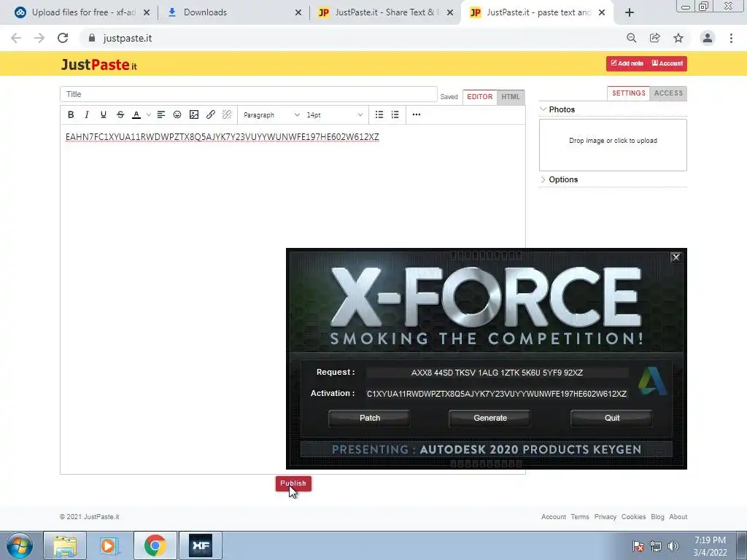Apply strikethrough formatting
The height and width of the screenshot is (560, 747).
click(x=120, y=114)
